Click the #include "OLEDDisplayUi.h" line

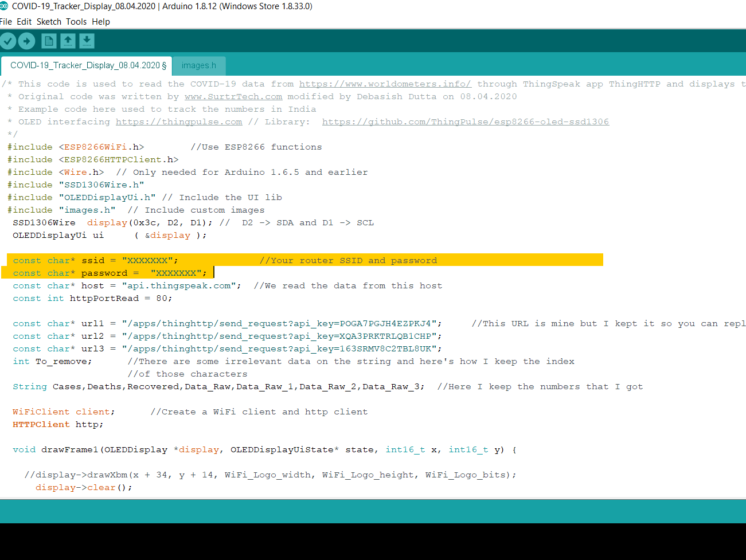tap(81, 197)
